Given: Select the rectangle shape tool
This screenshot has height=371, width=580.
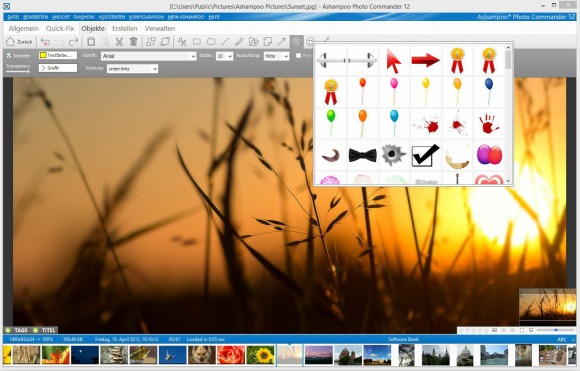Looking at the screenshot, I should pos(197,42).
